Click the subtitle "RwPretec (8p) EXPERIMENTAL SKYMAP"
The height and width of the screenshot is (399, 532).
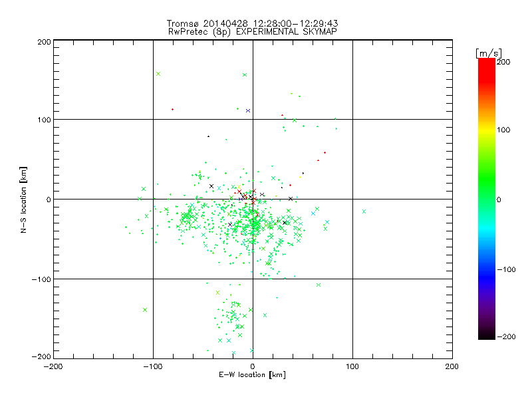pyautogui.click(x=253, y=32)
